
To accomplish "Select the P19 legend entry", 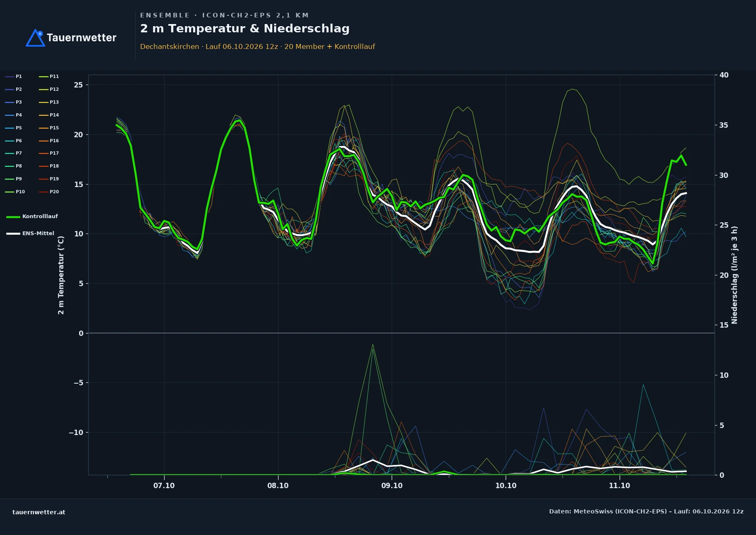I will [49, 179].
